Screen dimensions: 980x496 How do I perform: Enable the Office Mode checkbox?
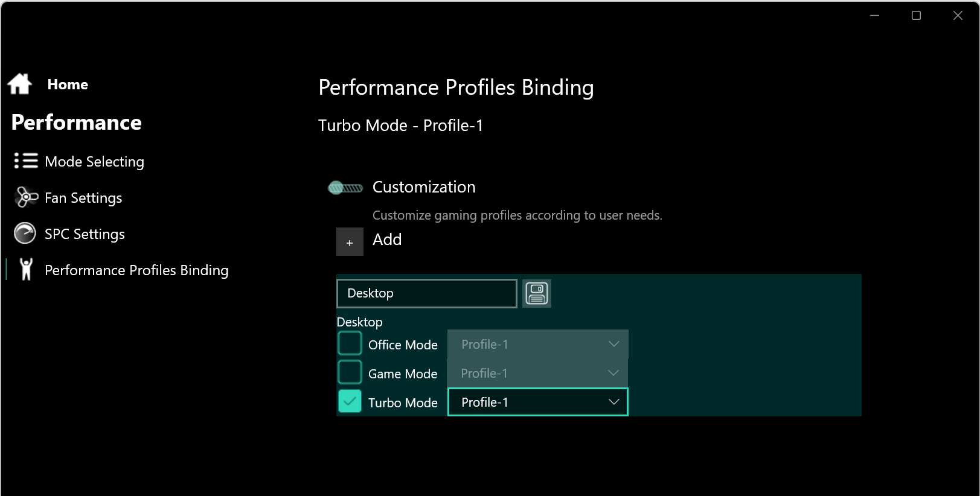[350, 343]
